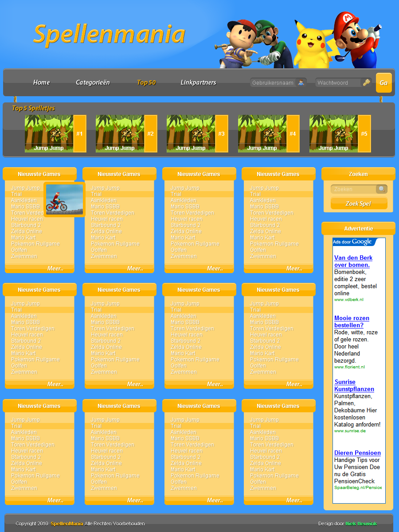Open the #1 Jump Jump game thumbnail
This screenshot has width=399, height=532.
[55, 133]
